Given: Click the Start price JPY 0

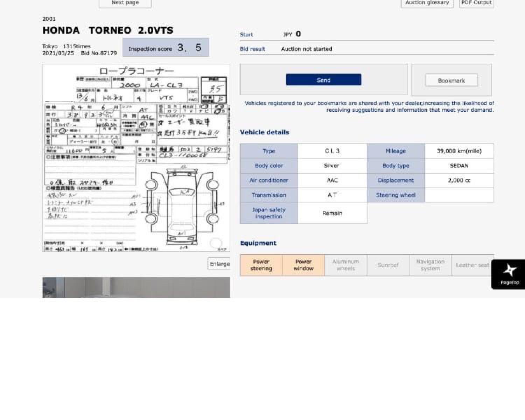Looking at the screenshot, I should (x=292, y=34).
